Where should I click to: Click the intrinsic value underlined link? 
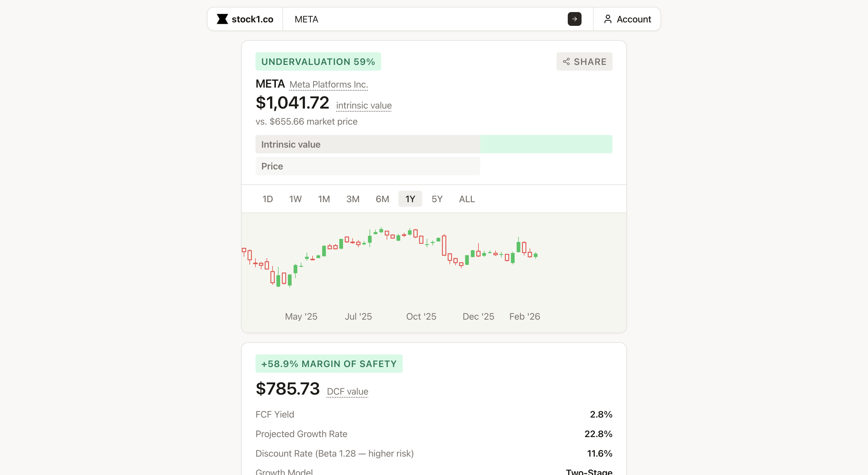point(363,105)
